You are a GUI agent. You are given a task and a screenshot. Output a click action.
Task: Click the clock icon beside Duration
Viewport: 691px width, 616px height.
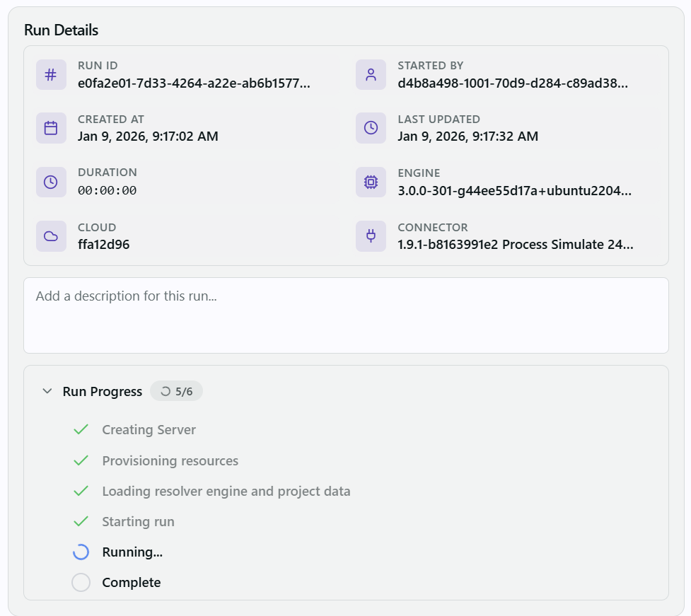pyautogui.click(x=51, y=182)
